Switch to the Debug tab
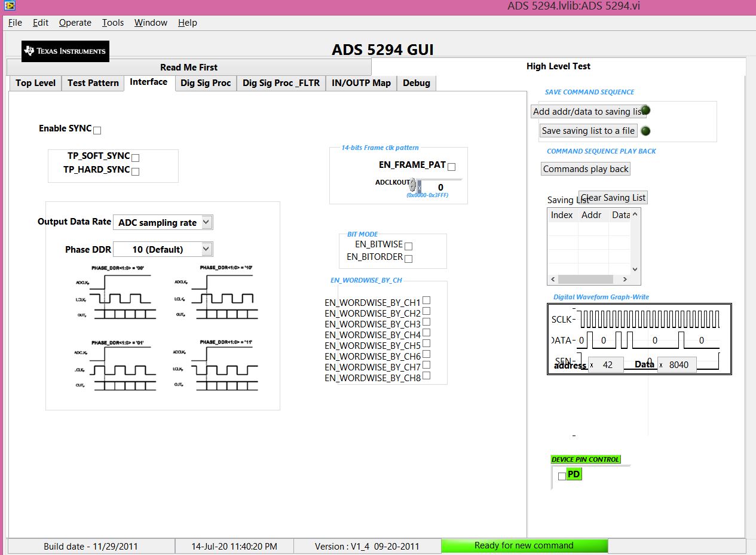 point(417,83)
